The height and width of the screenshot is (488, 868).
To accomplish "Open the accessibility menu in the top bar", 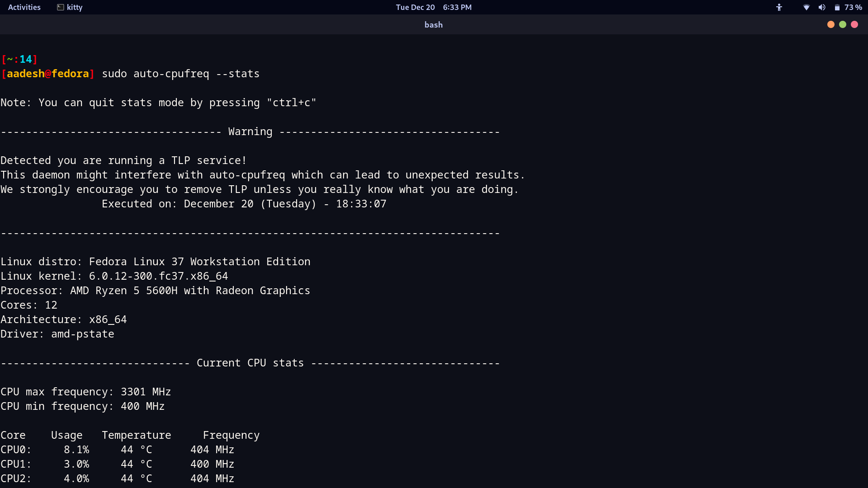I will [779, 7].
